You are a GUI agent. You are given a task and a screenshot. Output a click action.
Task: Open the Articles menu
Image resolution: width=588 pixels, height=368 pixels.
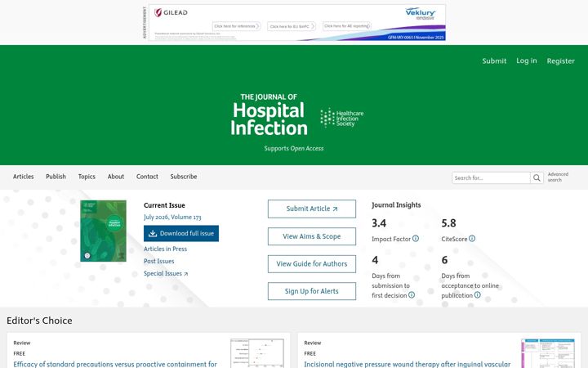(23, 177)
